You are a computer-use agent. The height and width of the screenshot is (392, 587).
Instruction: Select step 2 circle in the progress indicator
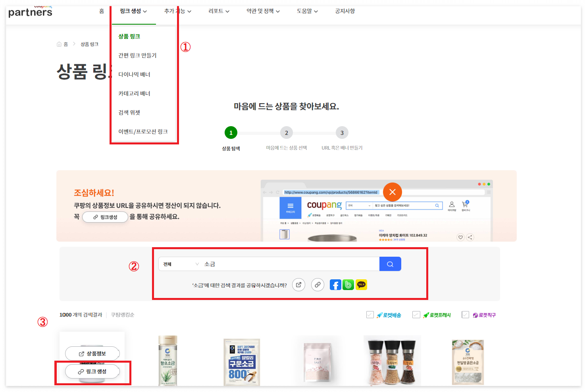[287, 133]
